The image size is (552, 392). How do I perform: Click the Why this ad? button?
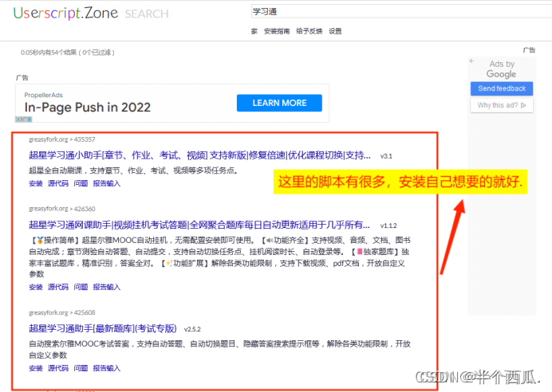(502, 105)
